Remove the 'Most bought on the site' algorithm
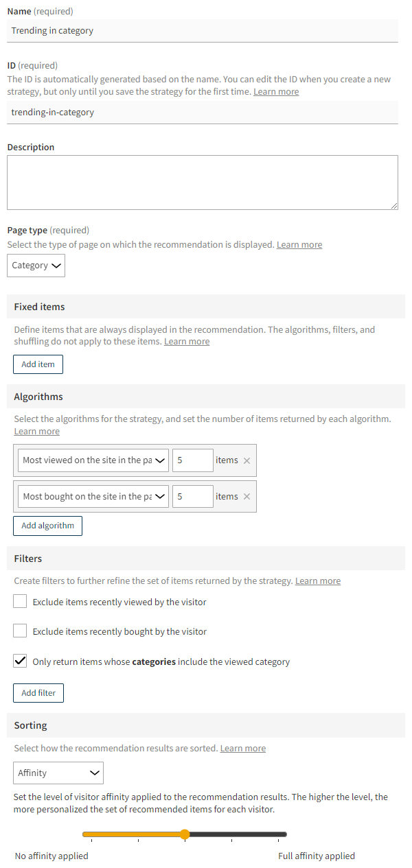Screen dimensions: 412x868 (247, 496)
